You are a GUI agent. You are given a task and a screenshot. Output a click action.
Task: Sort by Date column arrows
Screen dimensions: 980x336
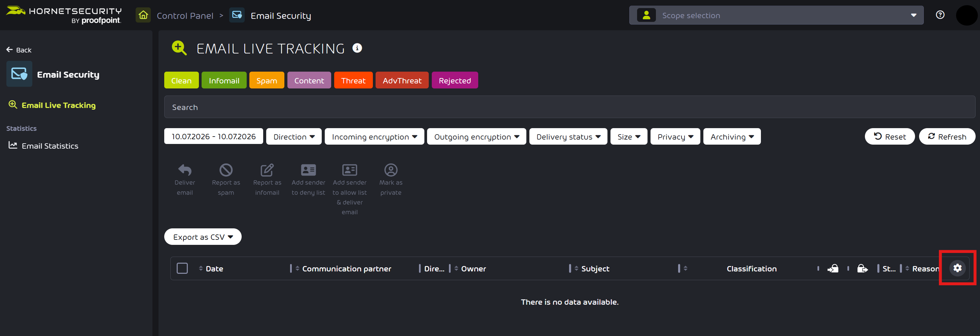(x=201, y=268)
